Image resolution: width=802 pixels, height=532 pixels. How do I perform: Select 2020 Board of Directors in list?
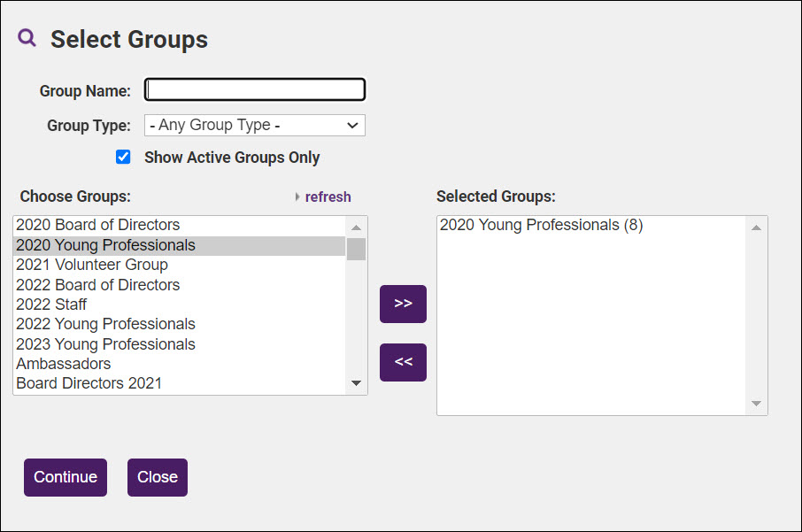(x=97, y=225)
